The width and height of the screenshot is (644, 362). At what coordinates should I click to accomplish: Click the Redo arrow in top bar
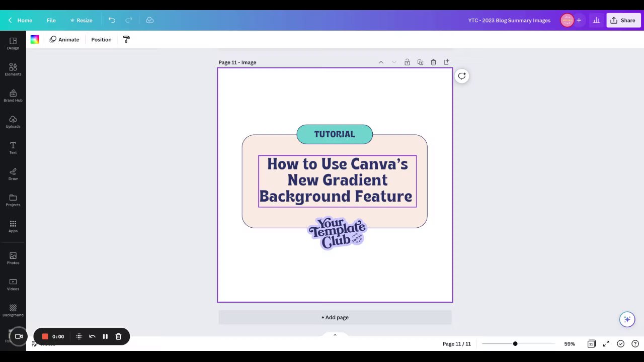[x=128, y=20]
